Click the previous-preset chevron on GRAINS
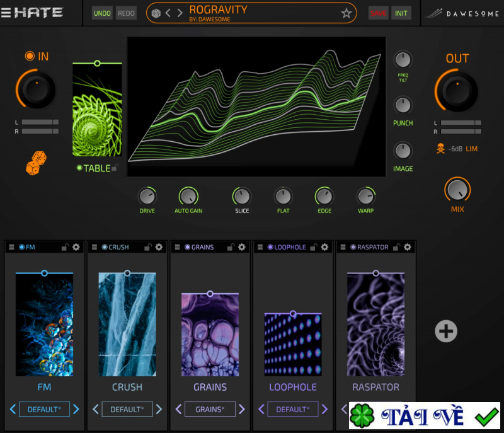Screen dimensions: 504x433 178,409
